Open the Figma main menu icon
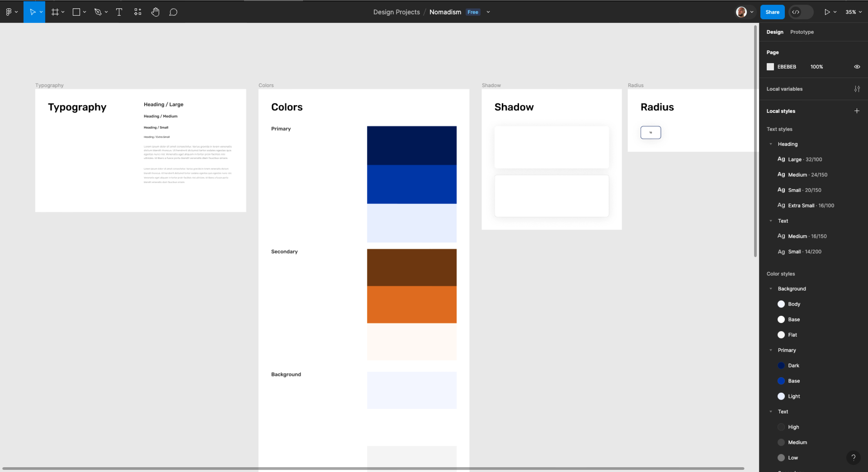The image size is (868, 472). click(9, 12)
